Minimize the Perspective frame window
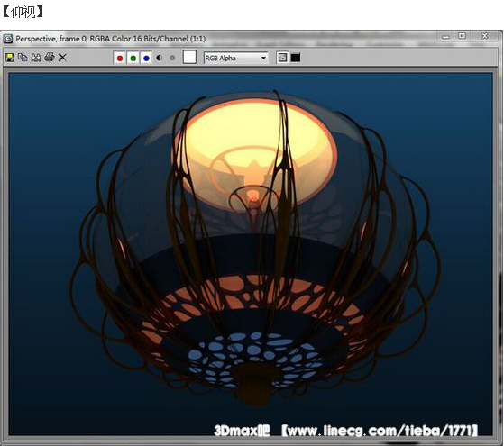504x446 pixels. [x=445, y=37]
